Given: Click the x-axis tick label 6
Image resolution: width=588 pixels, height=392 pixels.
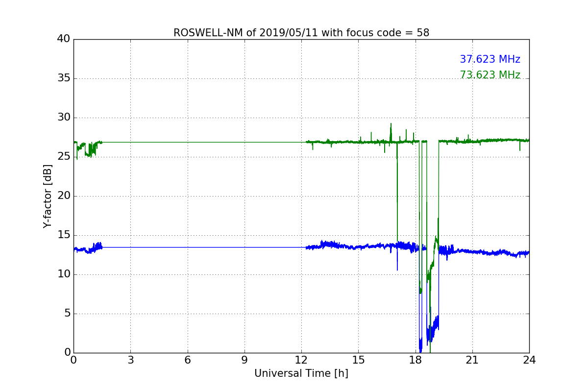Looking at the screenshot, I should pos(187,360).
